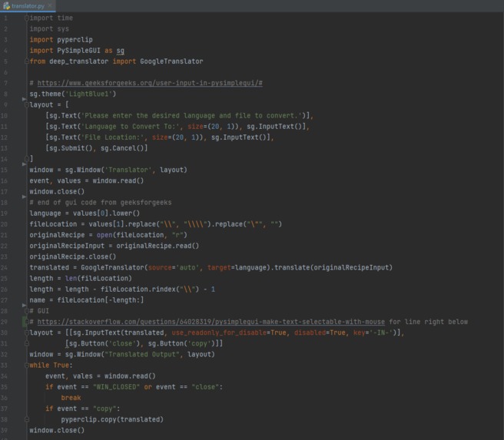
Task: Click '# end of gui code from geeksforgeeks' comment
Action: (x=101, y=203)
